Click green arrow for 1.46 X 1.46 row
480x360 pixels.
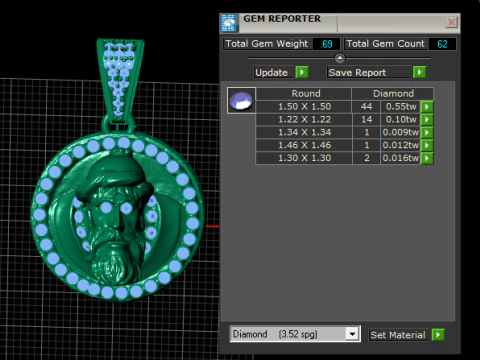pyautogui.click(x=427, y=145)
